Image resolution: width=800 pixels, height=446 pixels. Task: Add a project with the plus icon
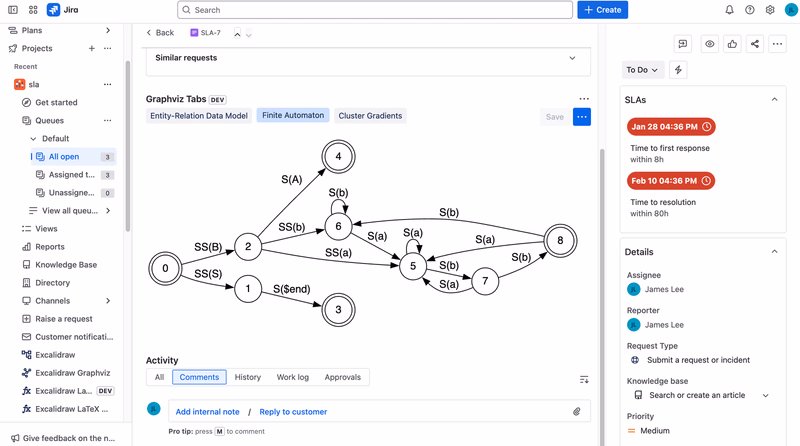[x=92, y=48]
